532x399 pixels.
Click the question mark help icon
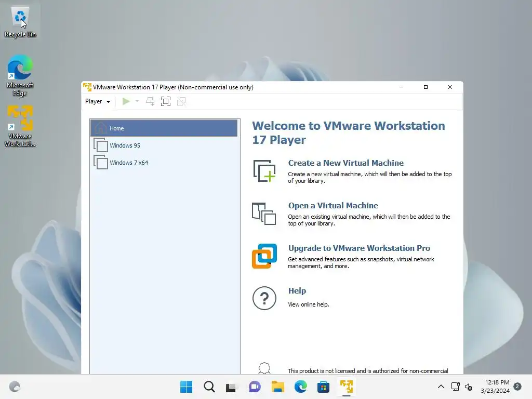[x=264, y=298]
